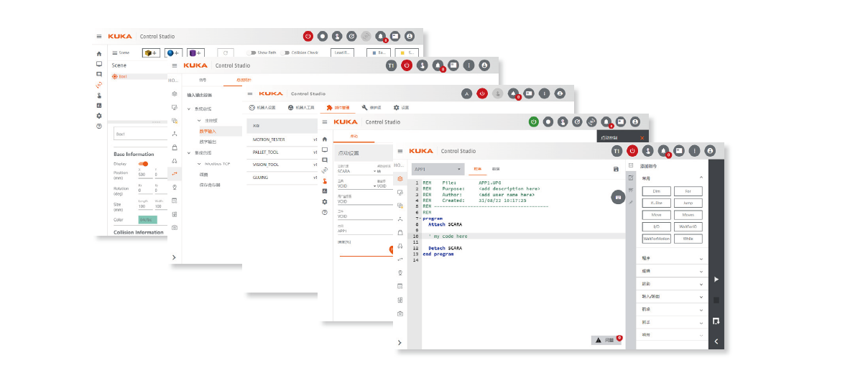Select the GLUING row

282,178
